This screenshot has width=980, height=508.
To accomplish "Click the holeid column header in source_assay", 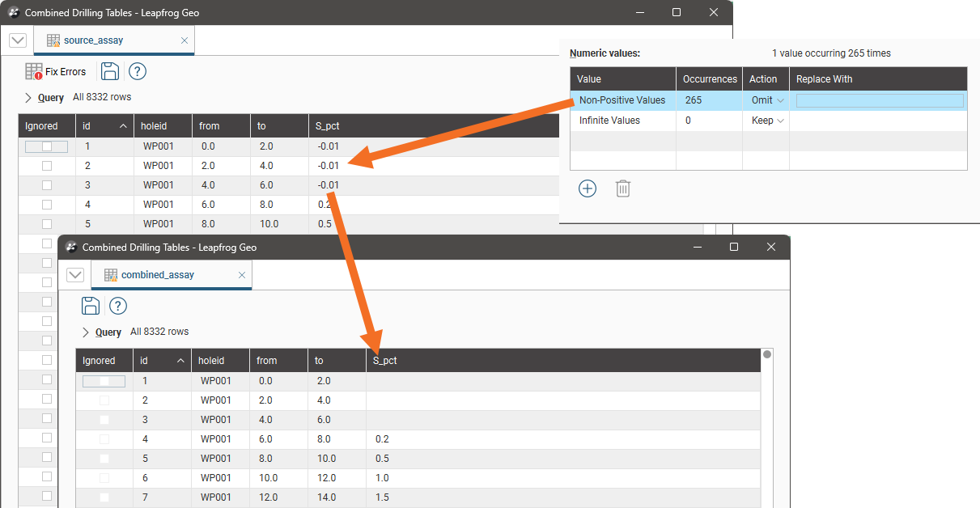I will coord(163,126).
